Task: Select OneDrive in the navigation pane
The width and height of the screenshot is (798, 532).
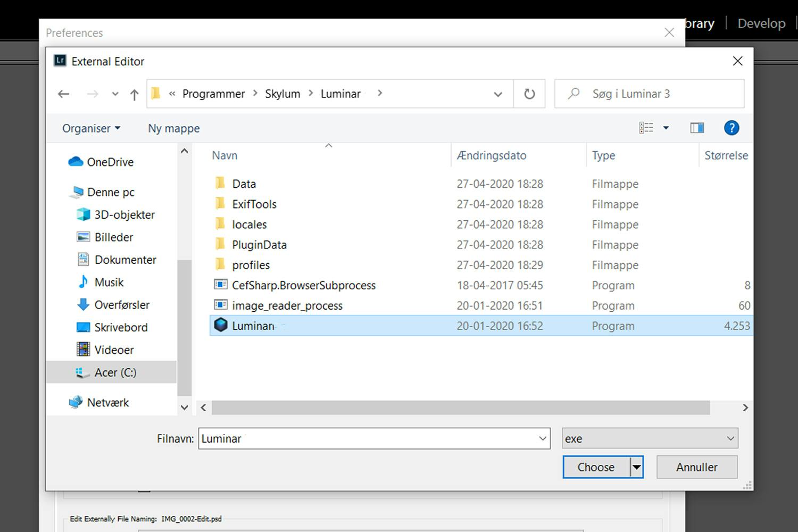Action: [x=101, y=162]
